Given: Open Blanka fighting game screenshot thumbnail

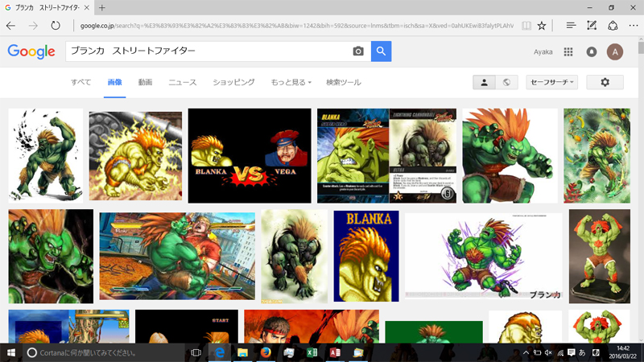Looking at the screenshot, I should 177,256.
